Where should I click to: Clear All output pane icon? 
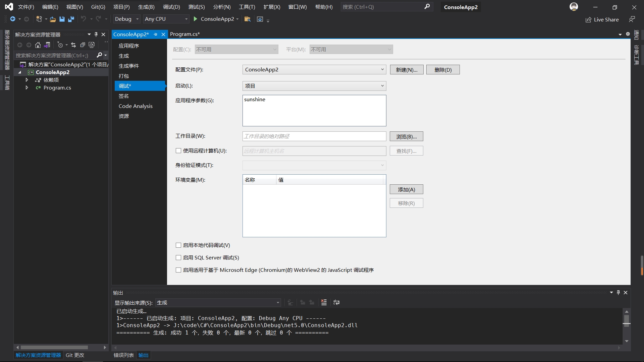[324, 302]
